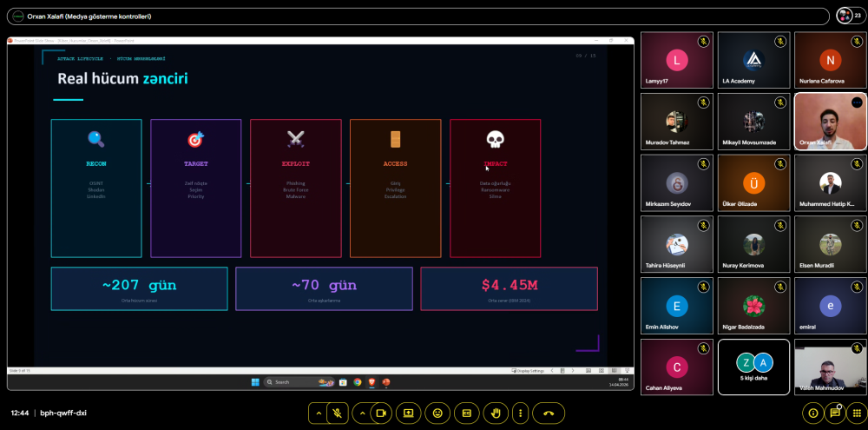Screen dimensions: 868x430
Task: Raise your hand in the meeting
Action: tap(495, 413)
